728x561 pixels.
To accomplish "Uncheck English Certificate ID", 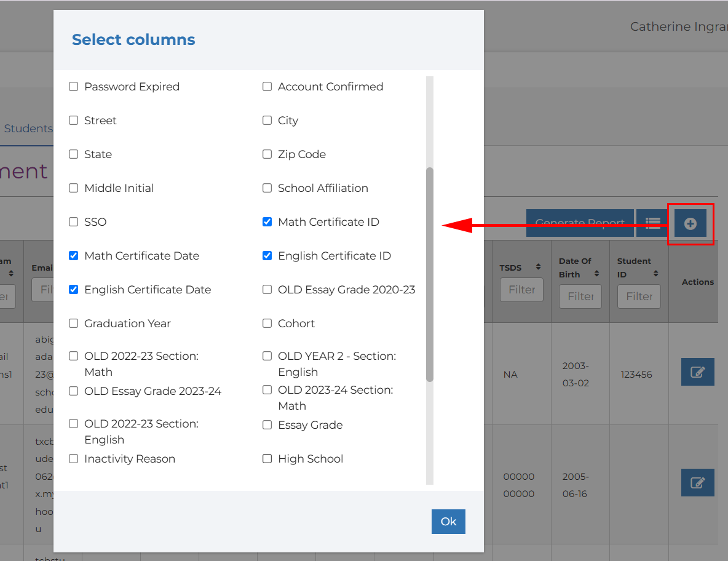I will pos(267,255).
